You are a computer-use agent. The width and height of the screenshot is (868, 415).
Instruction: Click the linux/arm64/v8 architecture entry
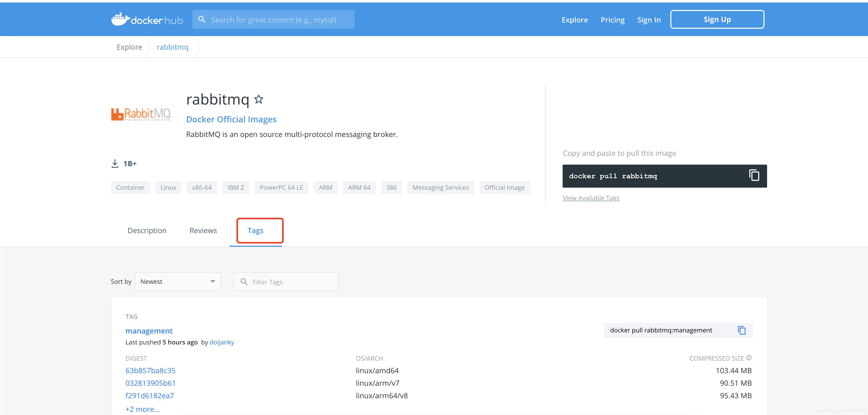(x=381, y=396)
